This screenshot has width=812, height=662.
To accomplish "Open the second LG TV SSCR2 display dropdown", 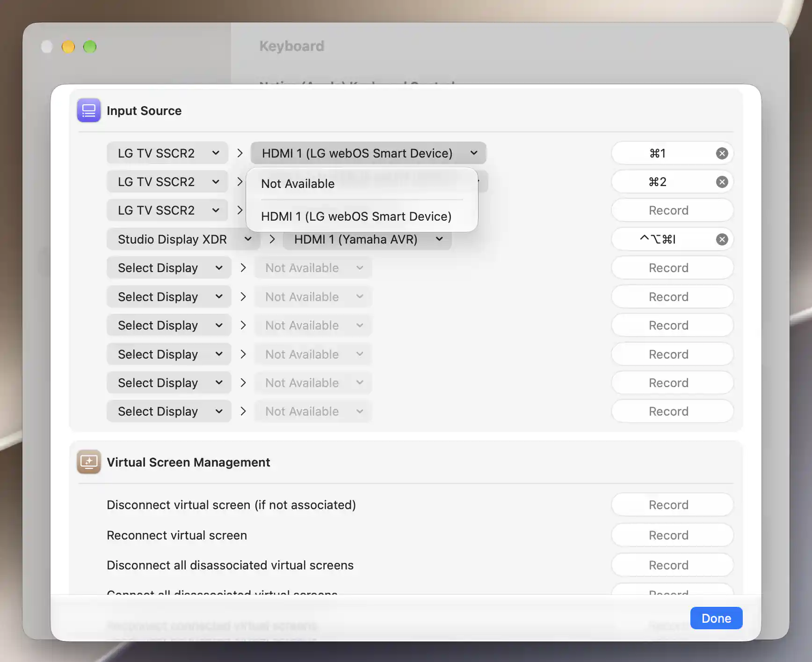I will tap(167, 182).
